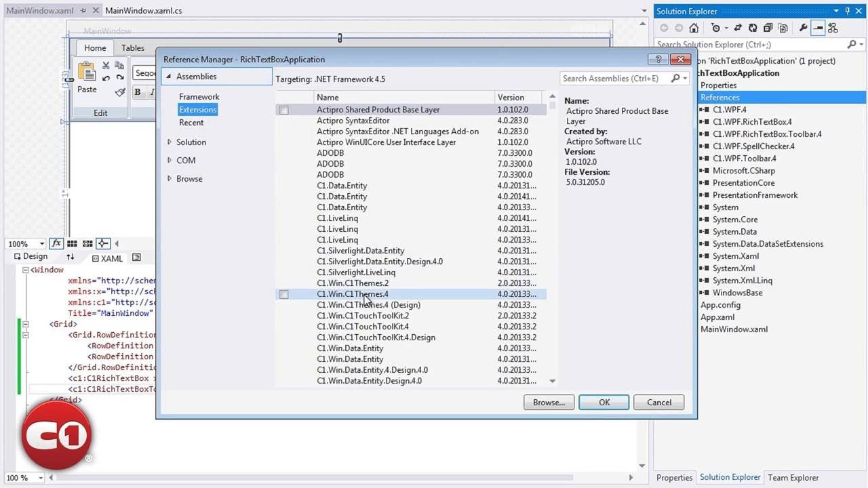Toggle the Preview Selected Items button
The image size is (868, 488).
click(x=818, y=28)
